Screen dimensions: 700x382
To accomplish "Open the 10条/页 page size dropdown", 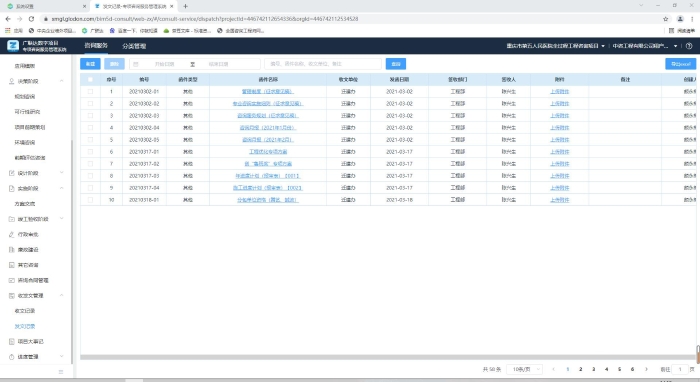I will (525, 369).
